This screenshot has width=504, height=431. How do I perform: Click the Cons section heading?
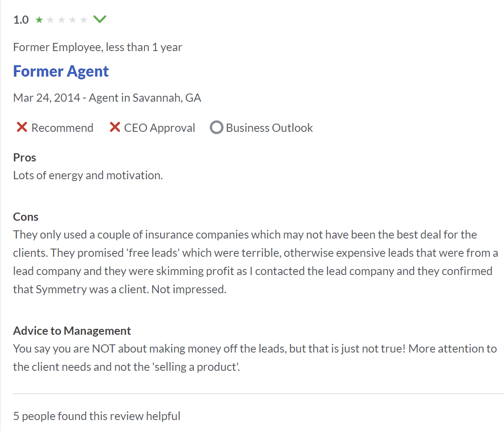coord(26,217)
